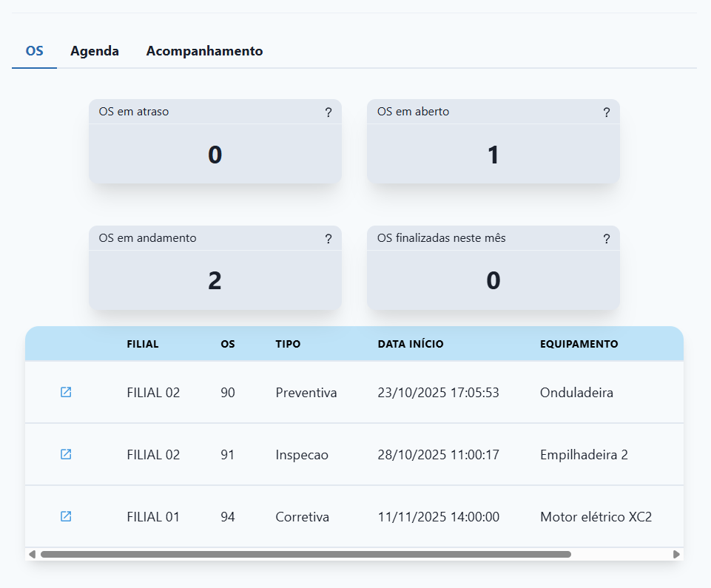711x588 pixels.
Task: Click help icon on OS em andamento card
Action: coord(328,239)
